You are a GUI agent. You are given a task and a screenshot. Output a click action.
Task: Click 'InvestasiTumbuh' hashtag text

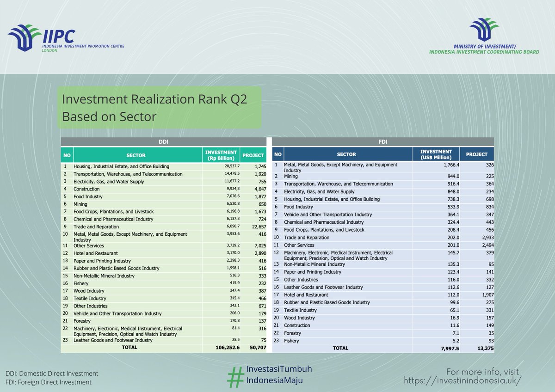279,369
